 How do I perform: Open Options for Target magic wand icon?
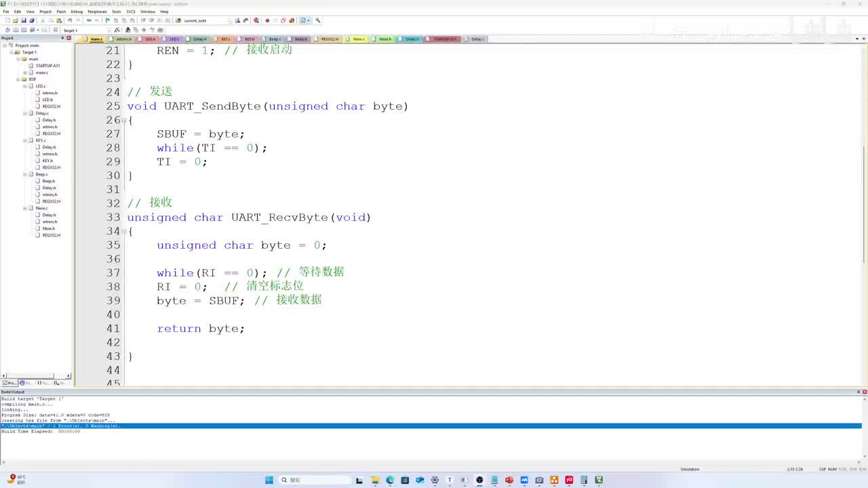117,30
